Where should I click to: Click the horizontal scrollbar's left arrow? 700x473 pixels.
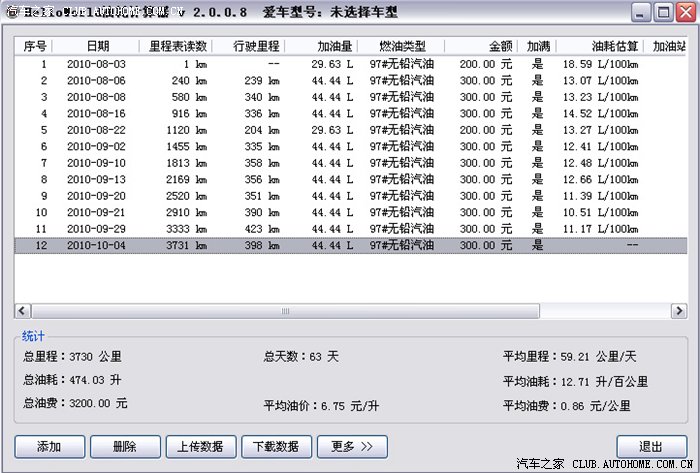(x=23, y=311)
